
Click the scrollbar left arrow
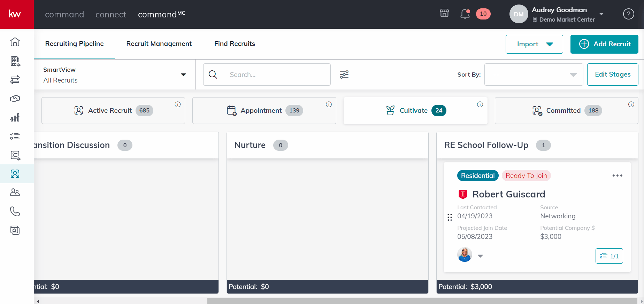pos(38,302)
